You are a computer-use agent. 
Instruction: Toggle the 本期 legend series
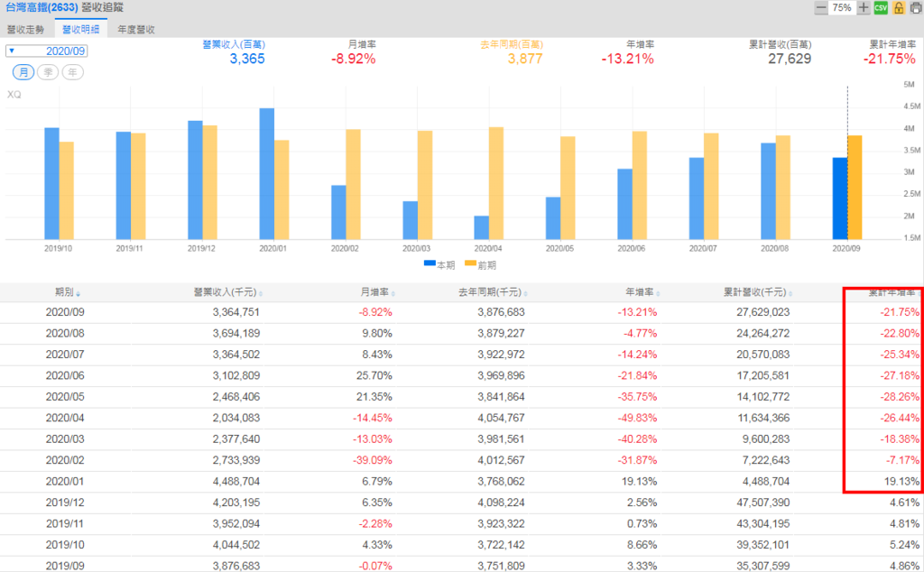439,265
